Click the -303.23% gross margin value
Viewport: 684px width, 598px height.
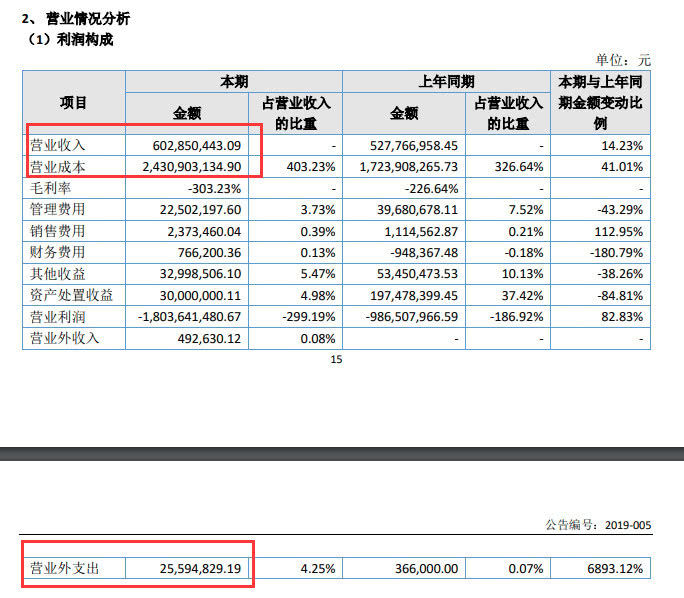click(214, 188)
